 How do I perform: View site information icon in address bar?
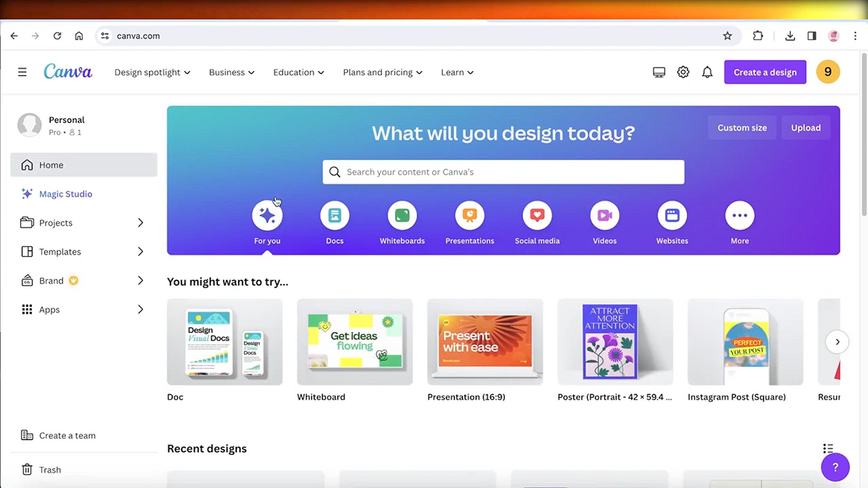coord(105,36)
